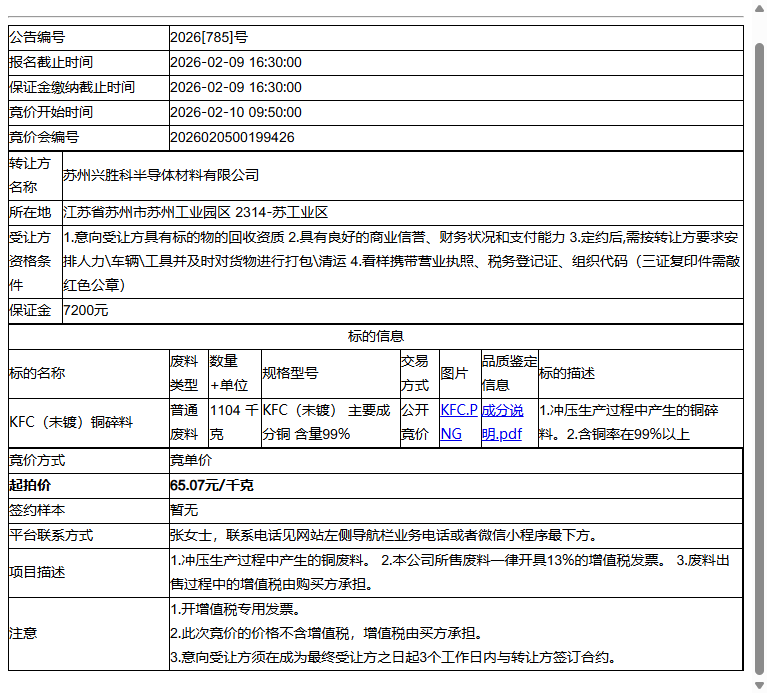
Task: Click the 数量+单位 column header
Action: pyautogui.click(x=235, y=374)
